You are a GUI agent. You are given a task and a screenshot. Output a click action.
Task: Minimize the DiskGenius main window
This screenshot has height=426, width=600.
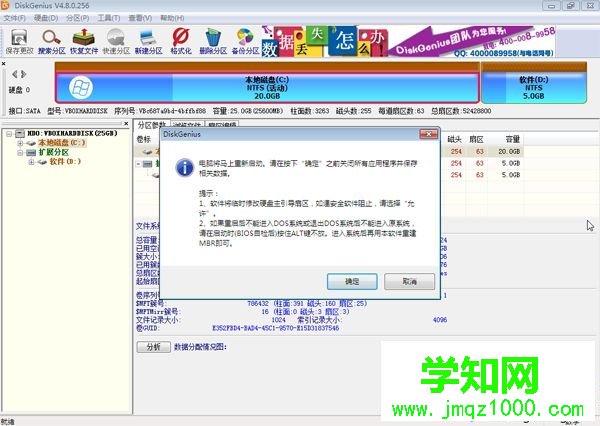point(551,5)
